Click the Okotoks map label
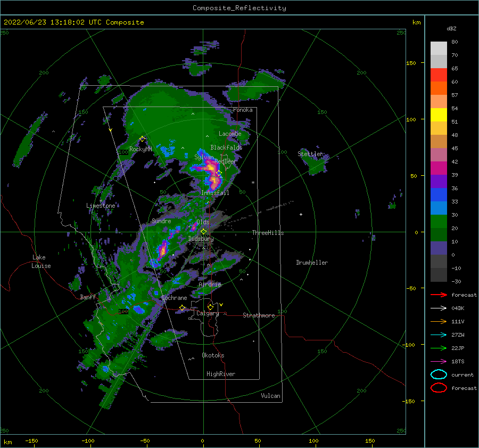Screen dimensions: 479x448 (213, 355)
